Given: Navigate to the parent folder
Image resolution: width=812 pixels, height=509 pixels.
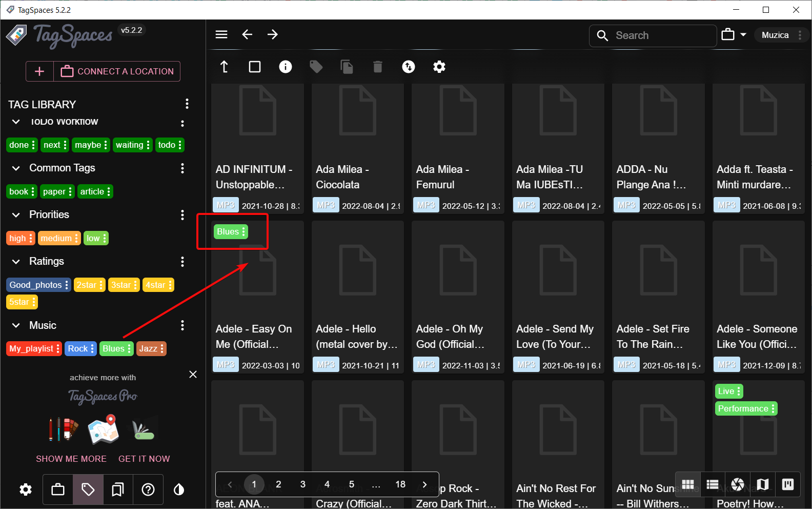Looking at the screenshot, I should 224,67.
